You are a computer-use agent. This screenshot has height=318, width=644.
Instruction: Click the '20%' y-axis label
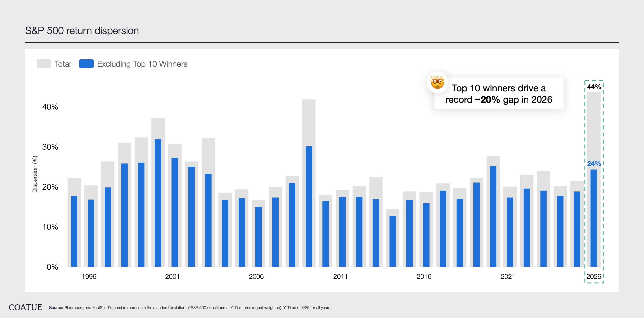50,187
